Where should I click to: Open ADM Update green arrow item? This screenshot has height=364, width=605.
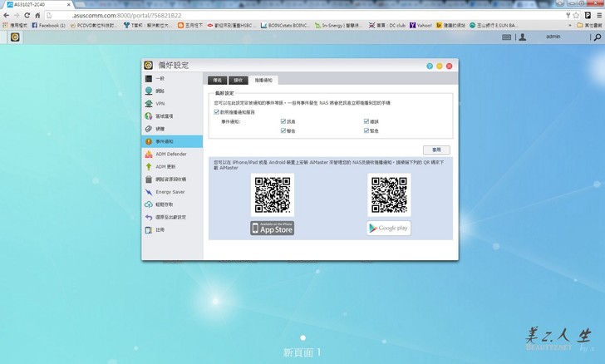pos(172,167)
